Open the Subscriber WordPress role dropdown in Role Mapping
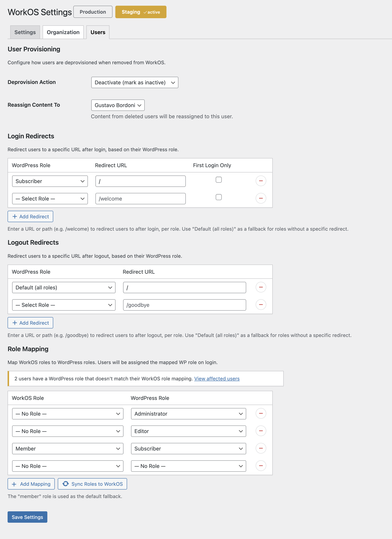The width and height of the screenshot is (392, 539). [x=189, y=449]
